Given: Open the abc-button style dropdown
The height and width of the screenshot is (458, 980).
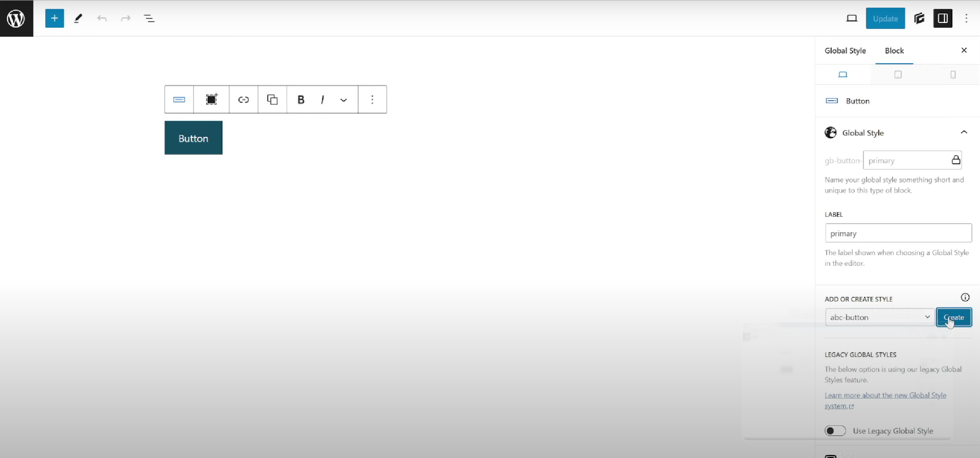Looking at the screenshot, I should (880, 317).
